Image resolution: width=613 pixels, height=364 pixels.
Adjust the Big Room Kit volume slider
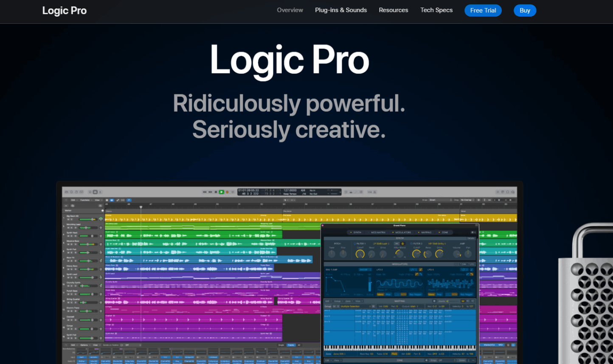coord(87,219)
